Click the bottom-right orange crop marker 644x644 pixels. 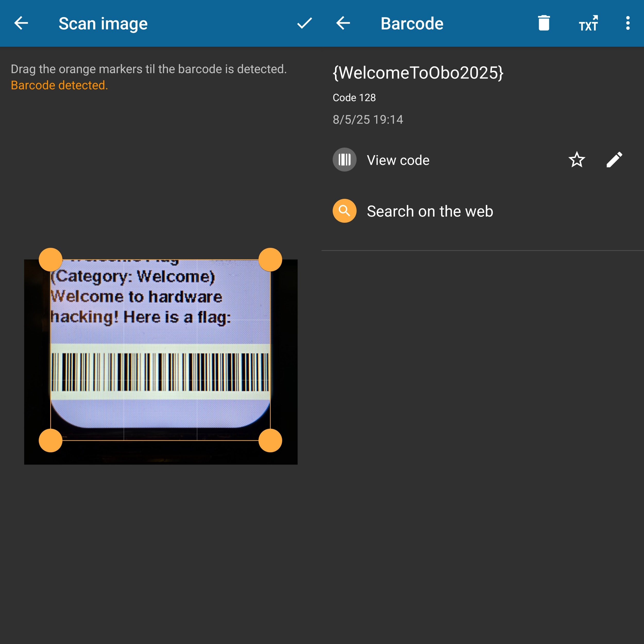(270, 440)
